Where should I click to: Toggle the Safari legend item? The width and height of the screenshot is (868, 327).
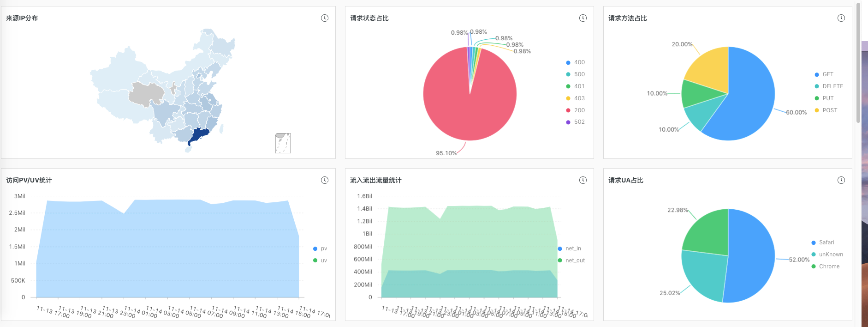coord(823,242)
